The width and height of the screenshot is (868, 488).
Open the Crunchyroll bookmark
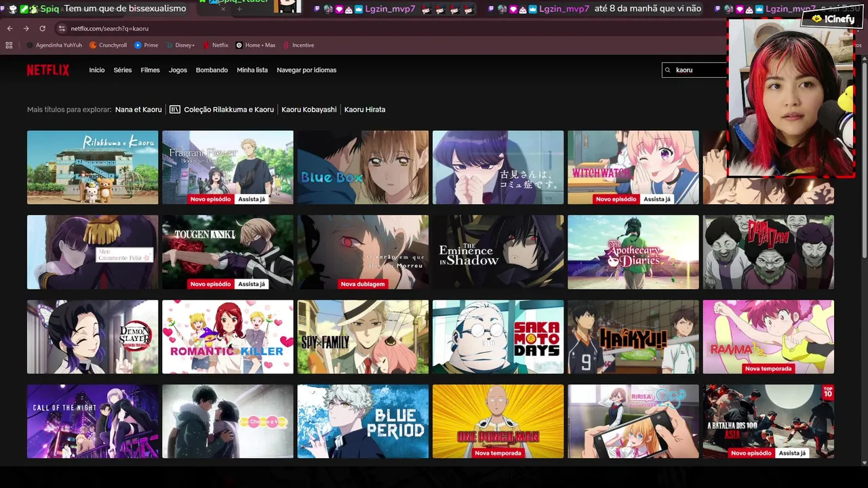(x=108, y=45)
